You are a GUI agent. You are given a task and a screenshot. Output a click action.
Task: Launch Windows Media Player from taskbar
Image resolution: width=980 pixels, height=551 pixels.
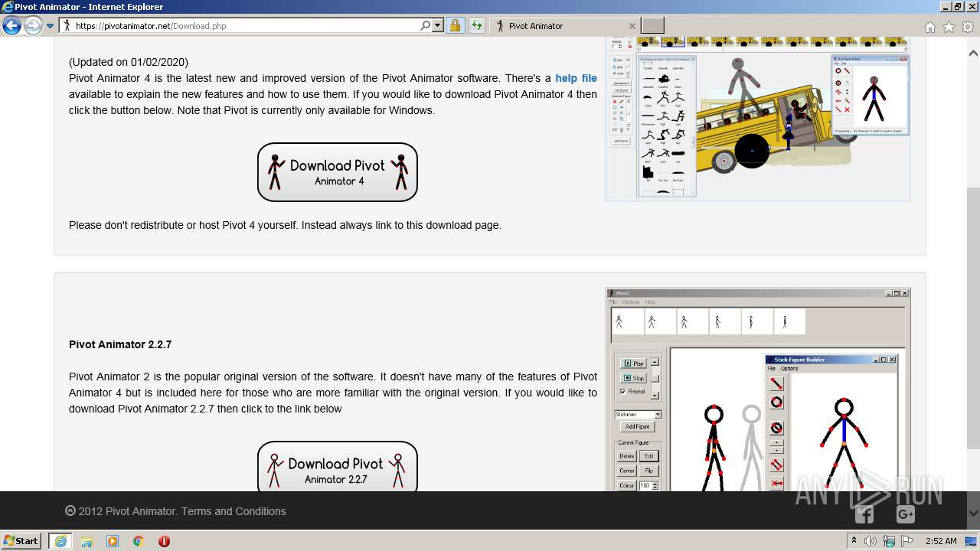click(113, 540)
